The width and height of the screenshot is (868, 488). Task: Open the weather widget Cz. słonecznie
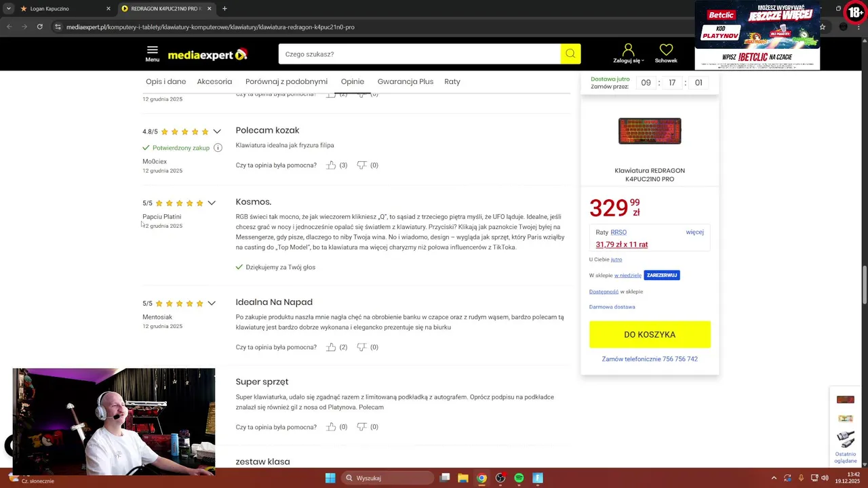tap(31, 480)
